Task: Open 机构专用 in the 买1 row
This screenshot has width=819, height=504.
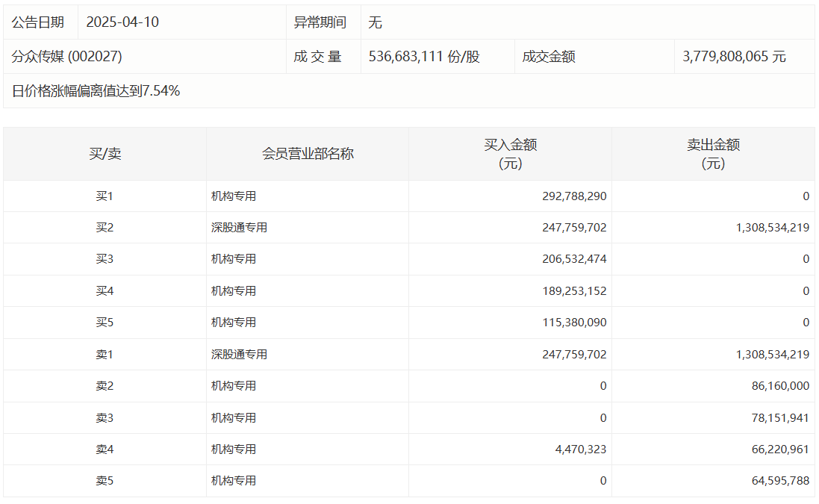Action: [x=234, y=196]
